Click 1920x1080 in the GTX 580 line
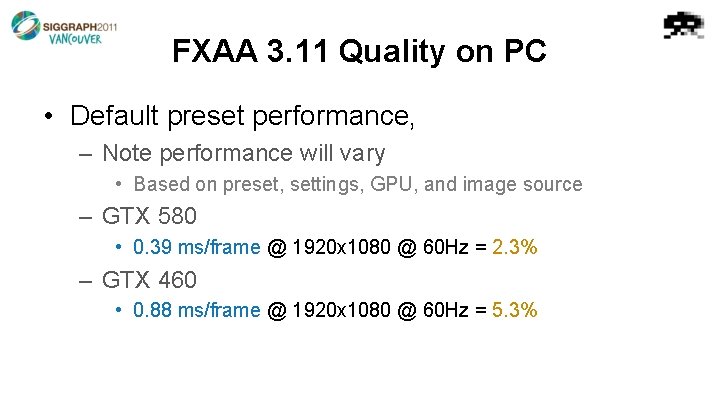 (x=341, y=247)
